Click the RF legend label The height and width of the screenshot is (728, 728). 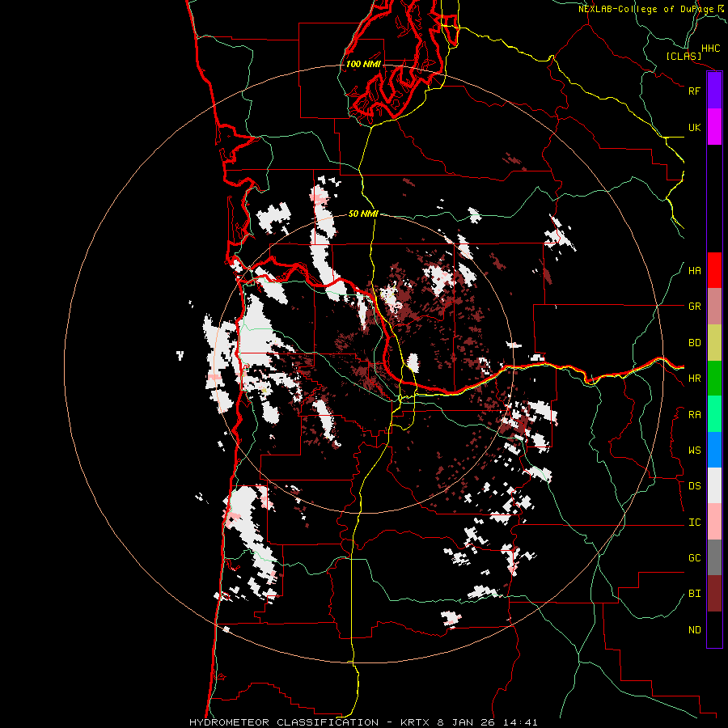coord(695,91)
